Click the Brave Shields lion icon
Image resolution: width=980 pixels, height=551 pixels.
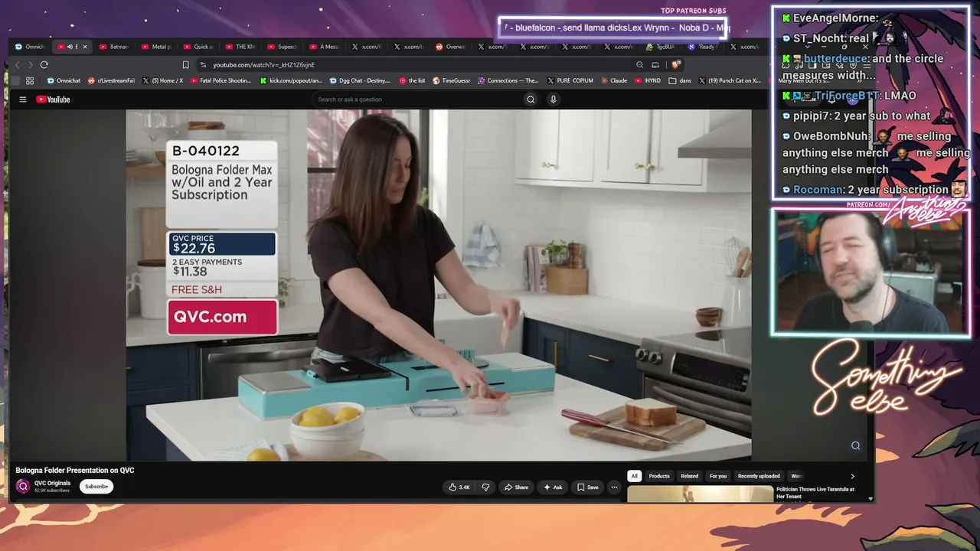tap(675, 65)
